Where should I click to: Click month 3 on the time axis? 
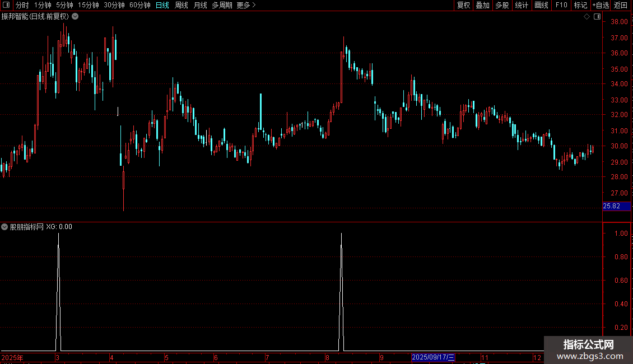(x=57, y=357)
